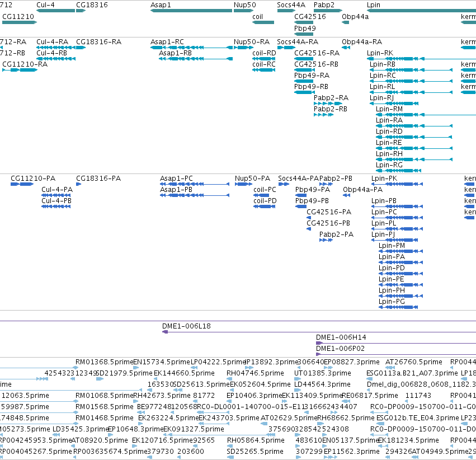
Task: Select BAC clone DME1-006P02
Action: 396,354
